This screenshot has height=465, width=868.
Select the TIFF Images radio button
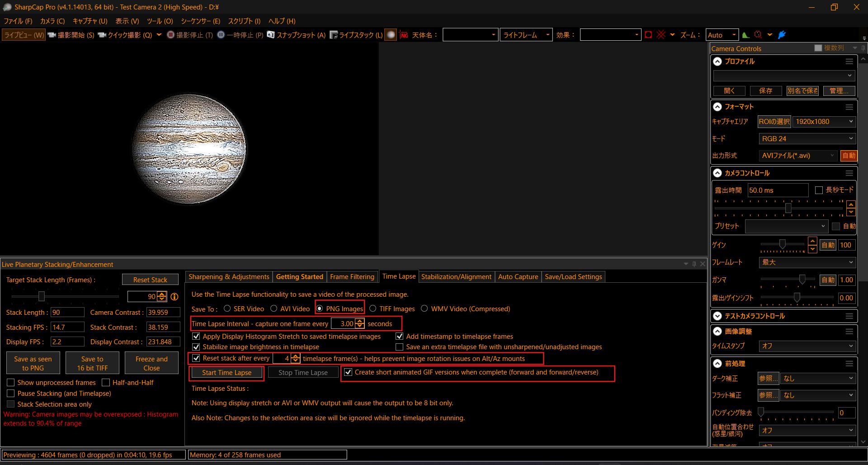point(373,308)
